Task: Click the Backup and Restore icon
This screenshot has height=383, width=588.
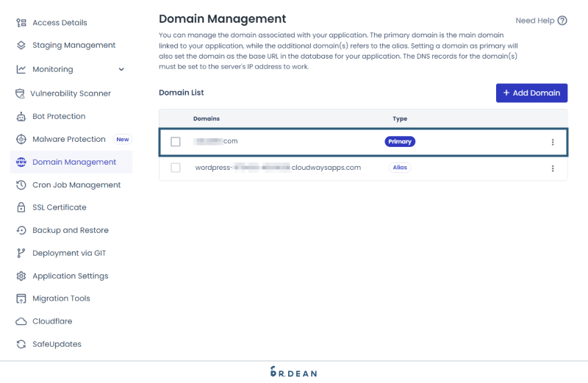Action: point(21,230)
